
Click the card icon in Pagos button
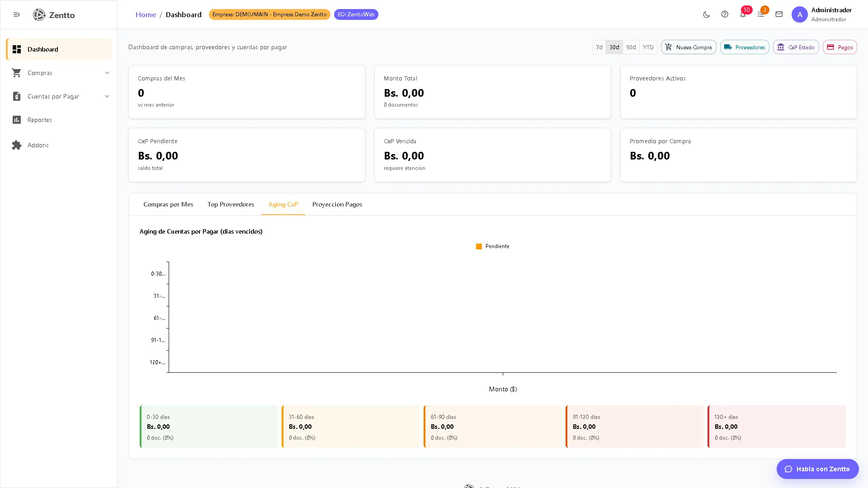pos(830,47)
